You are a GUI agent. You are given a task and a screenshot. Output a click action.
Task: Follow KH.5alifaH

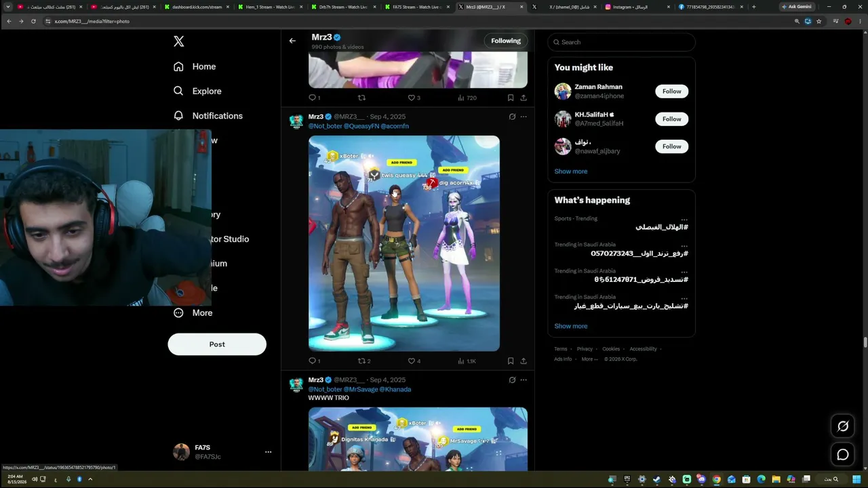[671, 119]
